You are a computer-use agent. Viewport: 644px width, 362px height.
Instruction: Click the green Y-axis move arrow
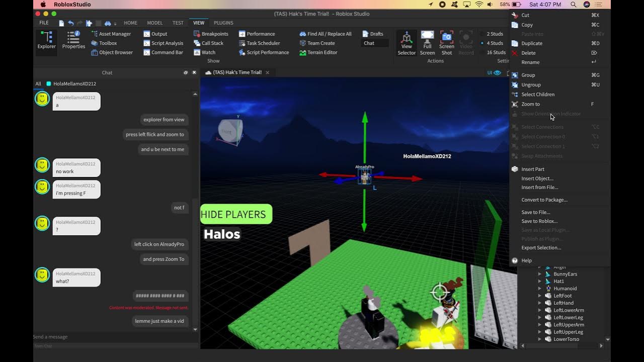click(365, 119)
